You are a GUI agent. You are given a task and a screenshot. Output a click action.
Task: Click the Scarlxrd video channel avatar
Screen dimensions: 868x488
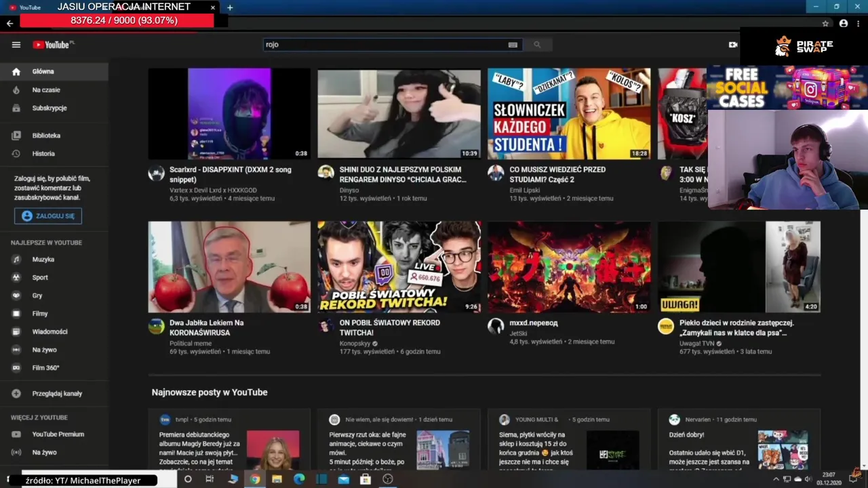click(157, 174)
